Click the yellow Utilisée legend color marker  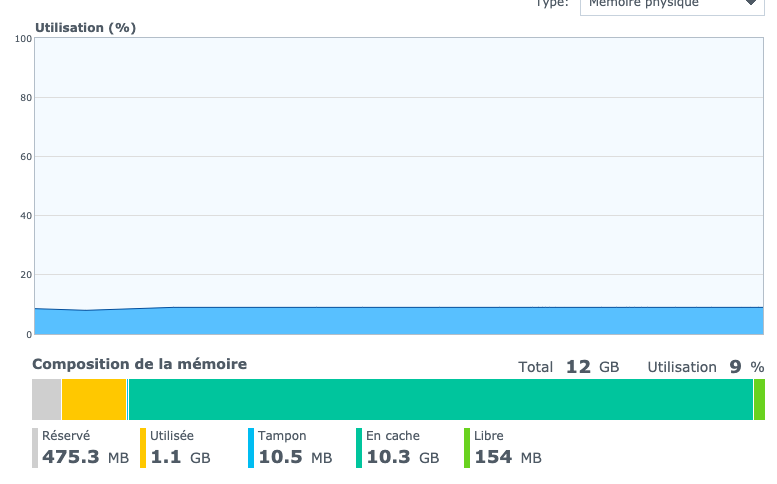(143, 448)
